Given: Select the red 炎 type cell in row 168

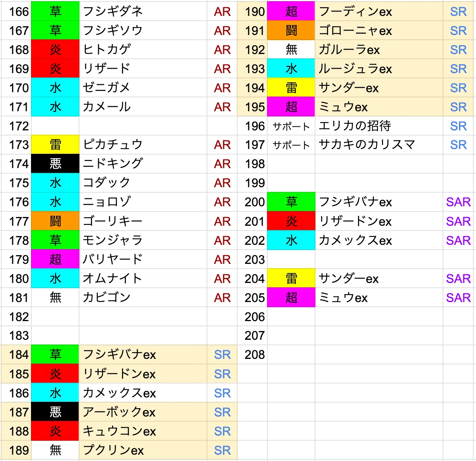Looking at the screenshot, I should [55, 50].
